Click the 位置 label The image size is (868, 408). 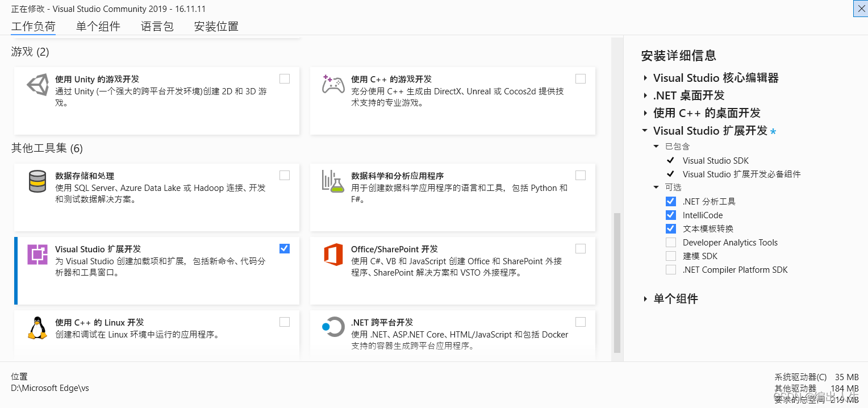point(19,376)
